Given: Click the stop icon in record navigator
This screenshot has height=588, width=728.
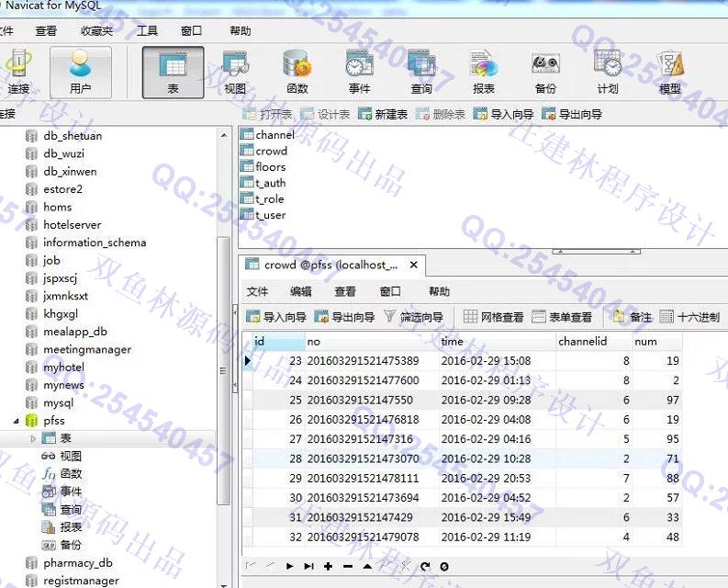Looking at the screenshot, I should [x=444, y=566].
